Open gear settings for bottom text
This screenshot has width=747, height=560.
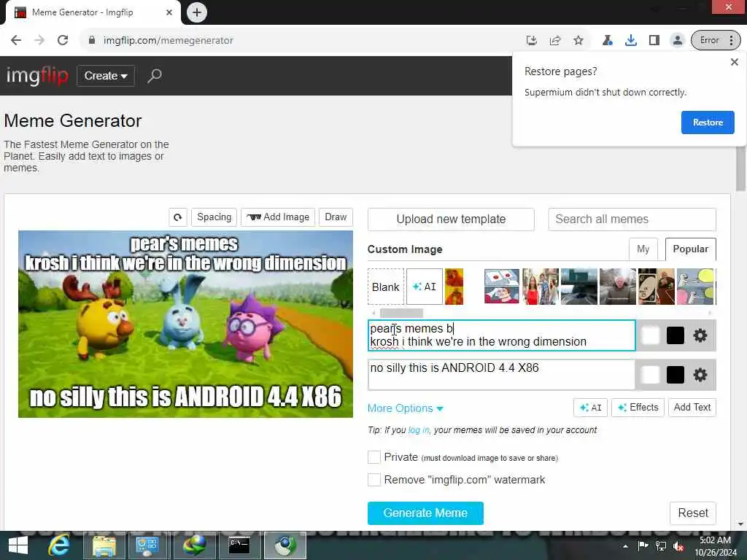click(700, 375)
